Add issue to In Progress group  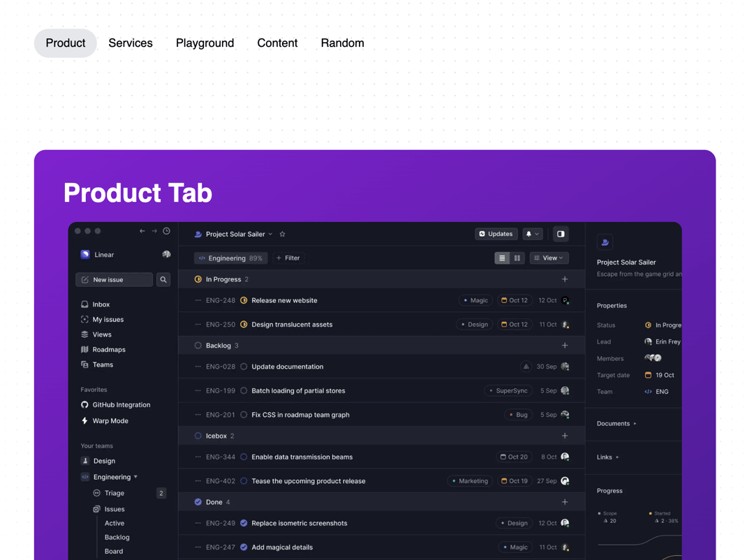tap(565, 279)
